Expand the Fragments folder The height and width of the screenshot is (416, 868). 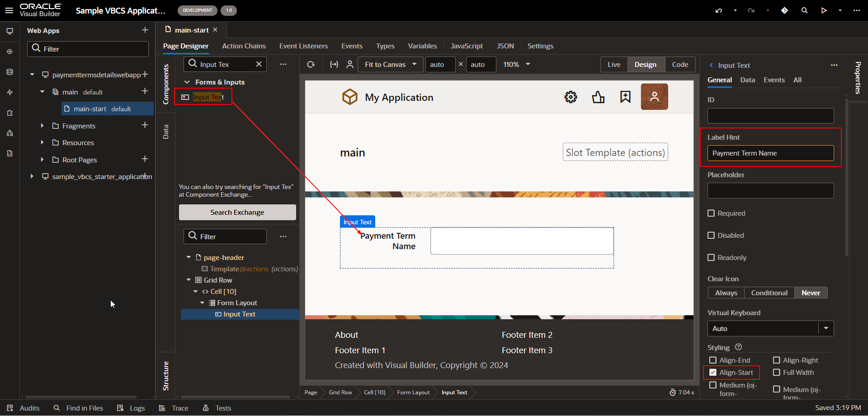[x=42, y=126]
